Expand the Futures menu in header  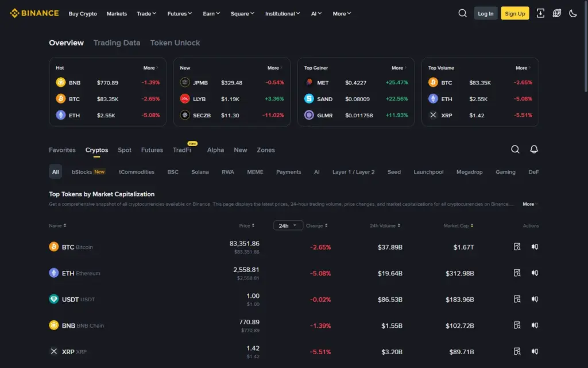click(180, 14)
